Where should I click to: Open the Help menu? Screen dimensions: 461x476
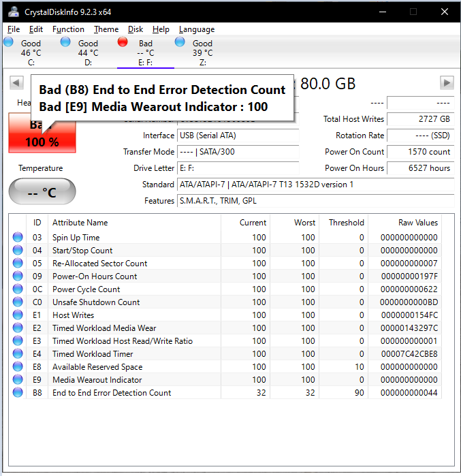point(161,29)
